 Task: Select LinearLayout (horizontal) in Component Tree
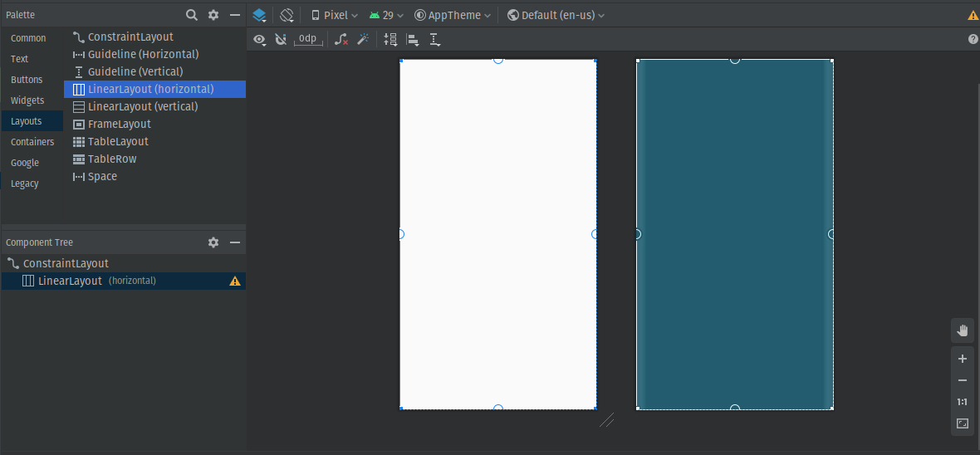tap(124, 281)
